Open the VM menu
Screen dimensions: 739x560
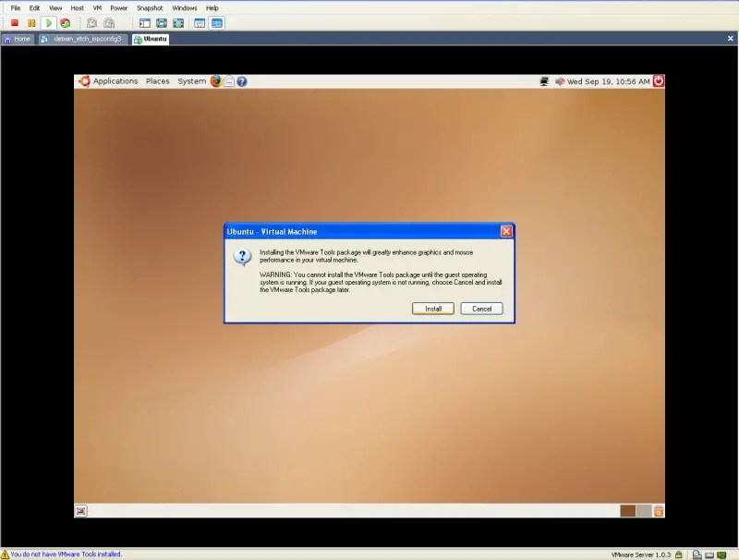[97, 8]
